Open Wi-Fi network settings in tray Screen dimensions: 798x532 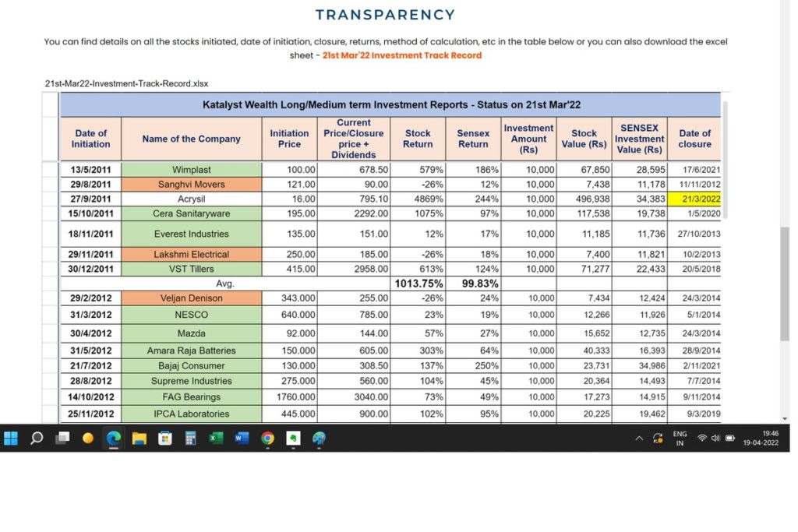coord(702,438)
